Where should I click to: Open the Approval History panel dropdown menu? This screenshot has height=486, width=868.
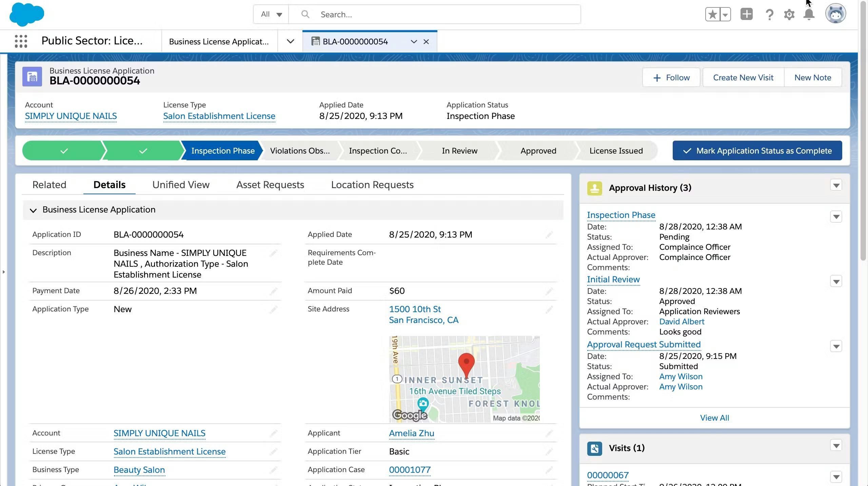836,185
